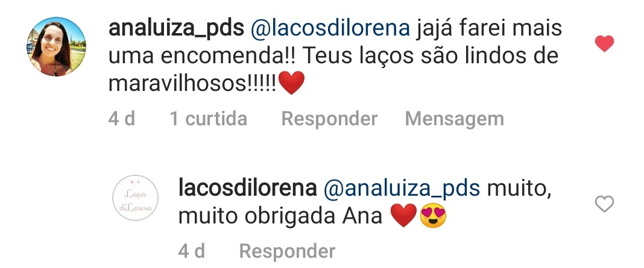Screen dimensions: 644x268
Task: Select the text jajá farei mais
Action: (489, 29)
